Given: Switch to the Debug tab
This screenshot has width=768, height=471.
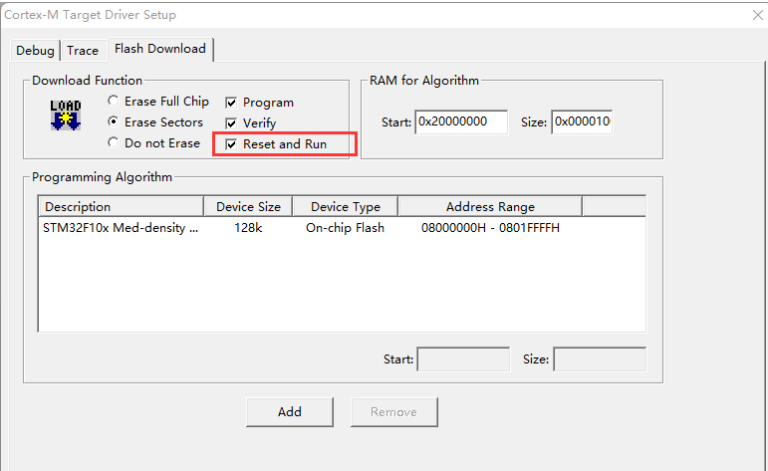Looking at the screenshot, I should point(37,50).
